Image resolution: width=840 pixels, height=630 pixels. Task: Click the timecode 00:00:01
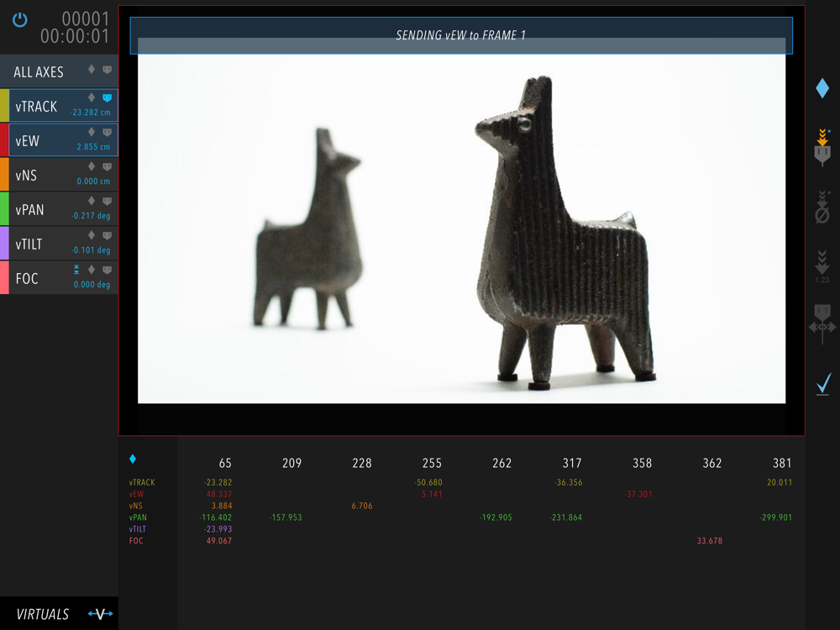pyautogui.click(x=75, y=36)
